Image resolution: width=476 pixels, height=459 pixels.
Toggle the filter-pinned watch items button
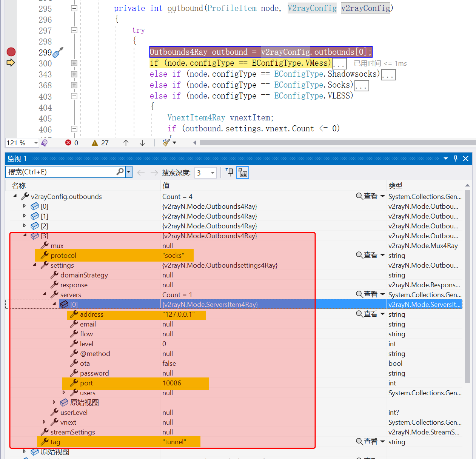[x=230, y=173]
